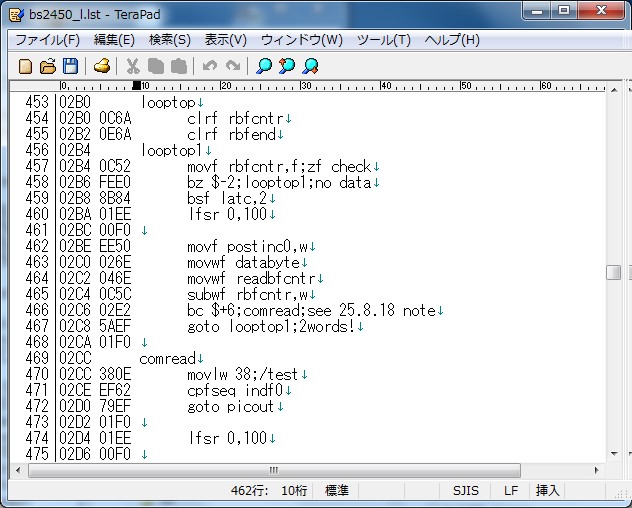632x508 pixels.
Task: Click 'clrf rbfend' on line 455
Action: (232, 134)
